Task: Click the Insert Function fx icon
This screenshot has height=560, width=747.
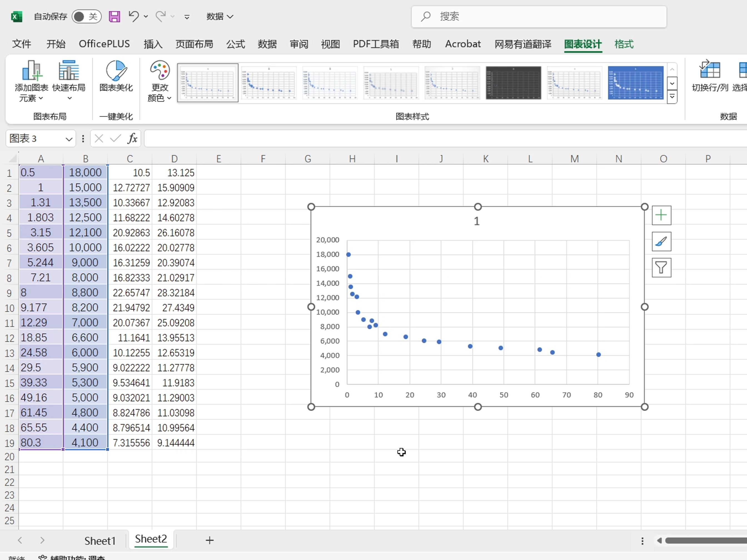Action: pyautogui.click(x=132, y=138)
